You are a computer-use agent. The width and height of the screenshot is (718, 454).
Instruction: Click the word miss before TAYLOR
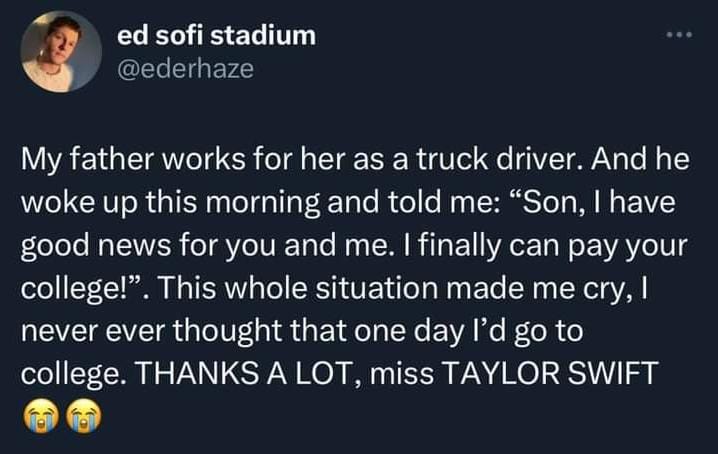point(401,373)
